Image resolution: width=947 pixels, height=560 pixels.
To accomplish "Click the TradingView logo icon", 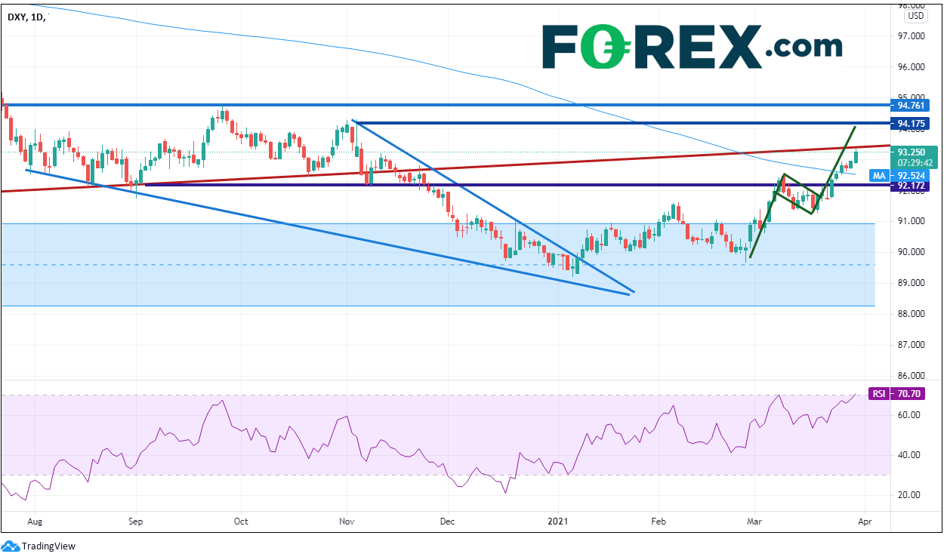I will point(11,546).
